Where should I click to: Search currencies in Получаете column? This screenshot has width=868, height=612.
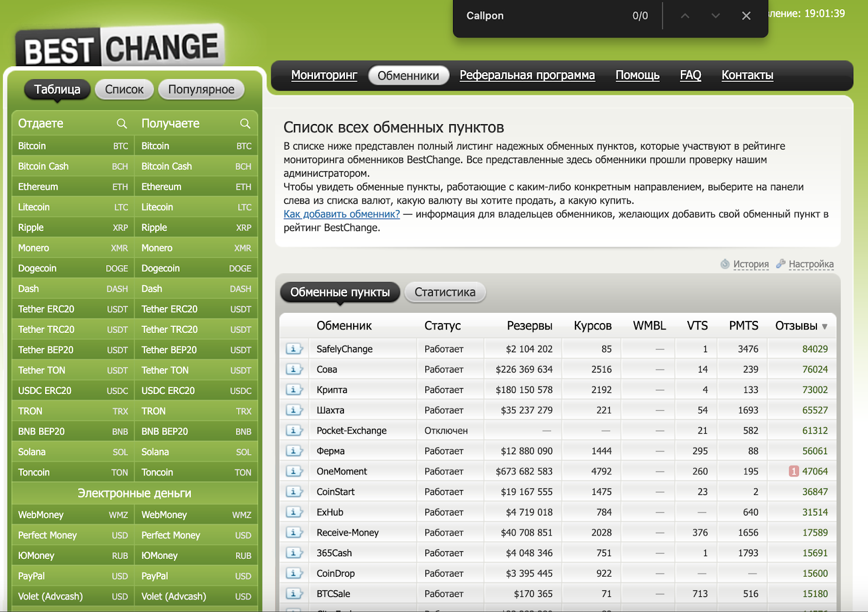(x=245, y=124)
